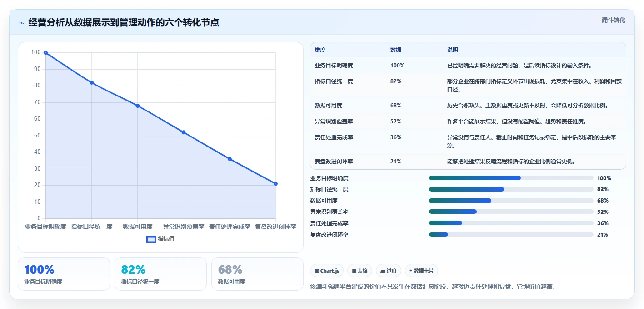Click the y-axis value 100

[x=36, y=52]
